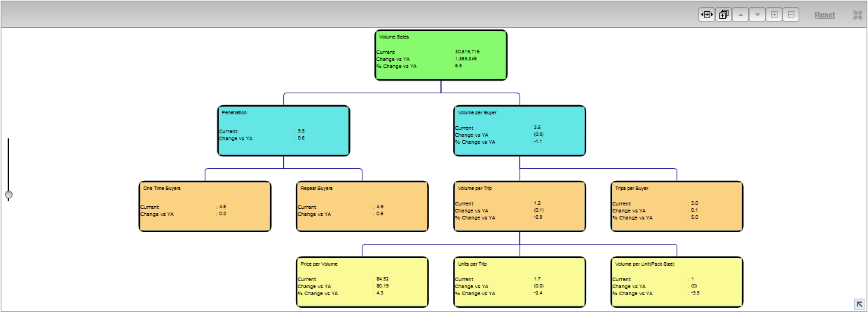
Task: Select the Volume per Buyer node
Action: tap(520, 130)
